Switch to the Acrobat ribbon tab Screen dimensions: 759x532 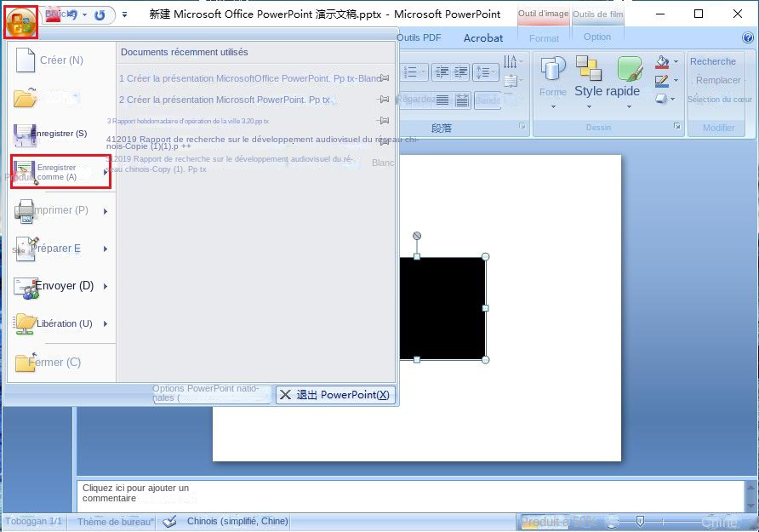[482, 37]
